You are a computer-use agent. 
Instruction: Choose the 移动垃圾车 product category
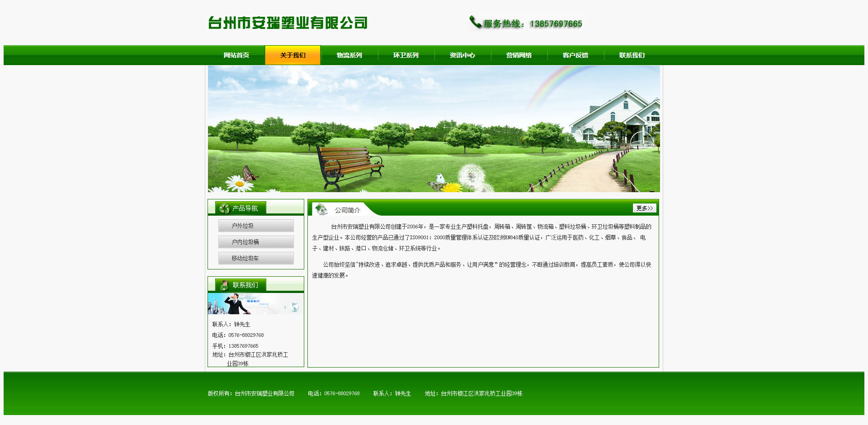point(256,258)
